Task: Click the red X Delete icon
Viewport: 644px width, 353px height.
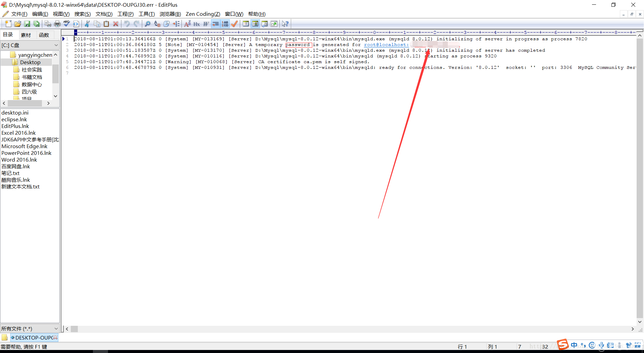Action: 116,24
